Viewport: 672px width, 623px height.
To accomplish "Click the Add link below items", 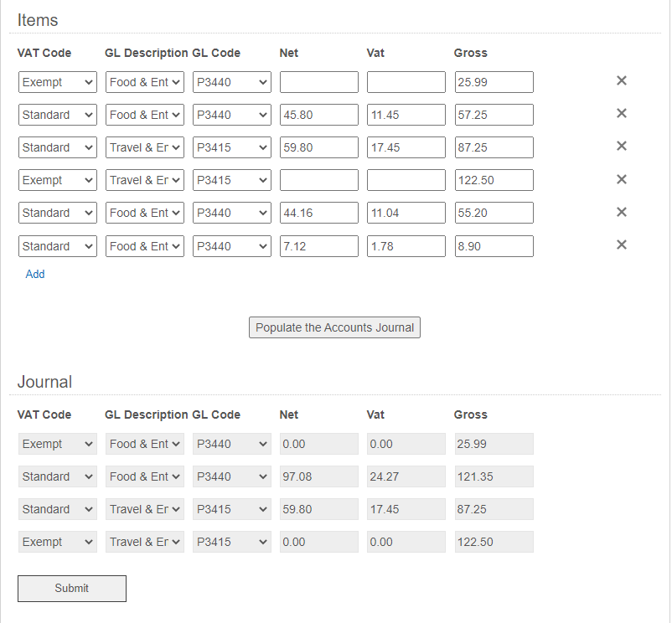I will pos(35,274).
